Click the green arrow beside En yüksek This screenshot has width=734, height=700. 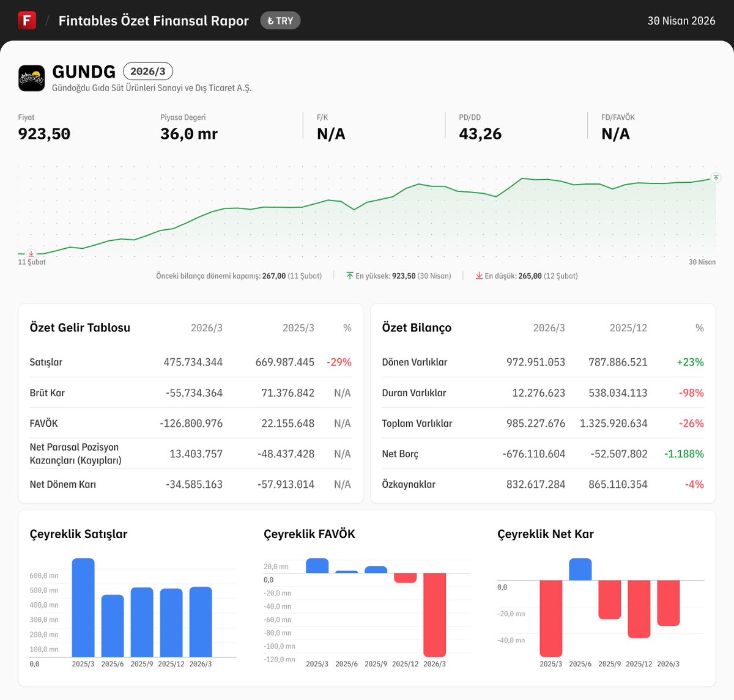[350, 276]
